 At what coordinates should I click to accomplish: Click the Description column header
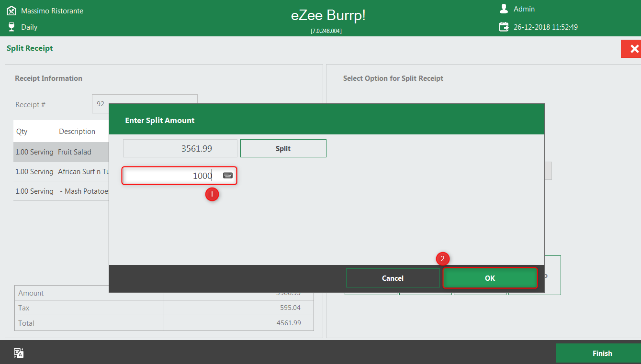click(77, 131)
